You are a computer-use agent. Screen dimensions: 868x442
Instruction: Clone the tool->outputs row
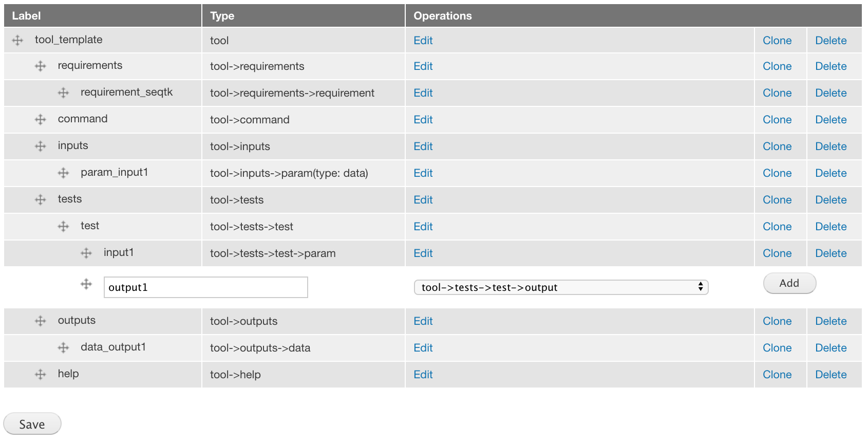click(x=777, y=321)
